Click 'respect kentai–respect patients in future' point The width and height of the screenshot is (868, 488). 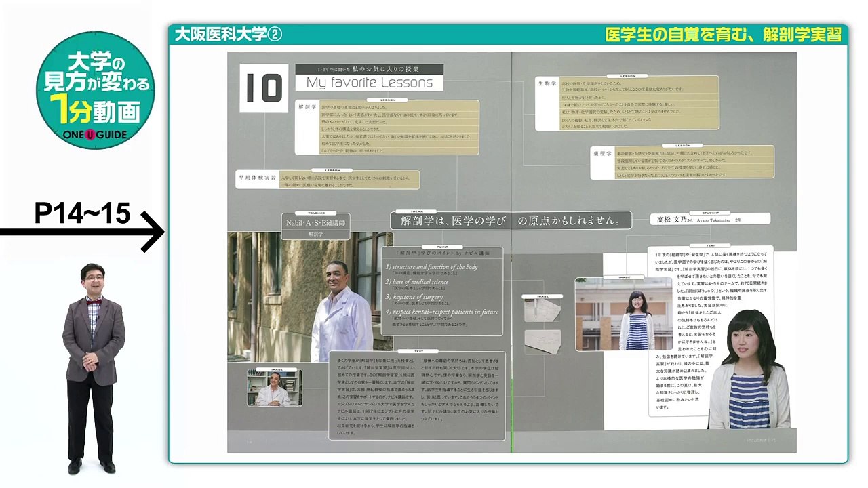click(441, 312)
